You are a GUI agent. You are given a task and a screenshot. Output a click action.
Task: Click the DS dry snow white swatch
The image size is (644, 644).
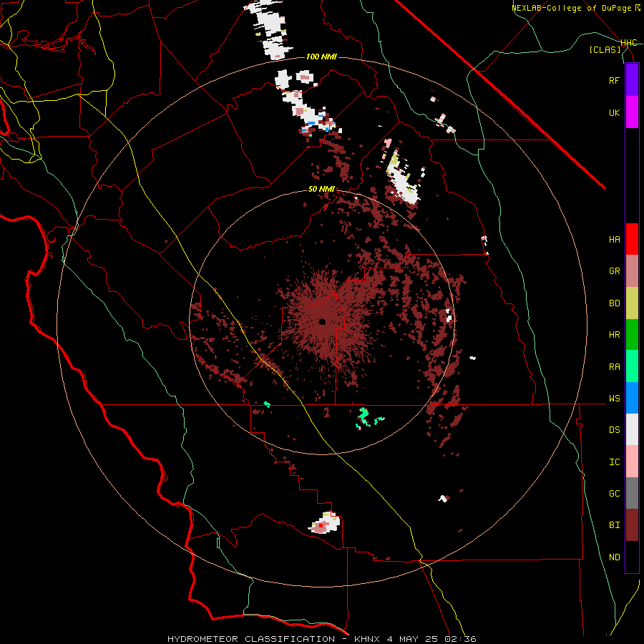[632, 429]
